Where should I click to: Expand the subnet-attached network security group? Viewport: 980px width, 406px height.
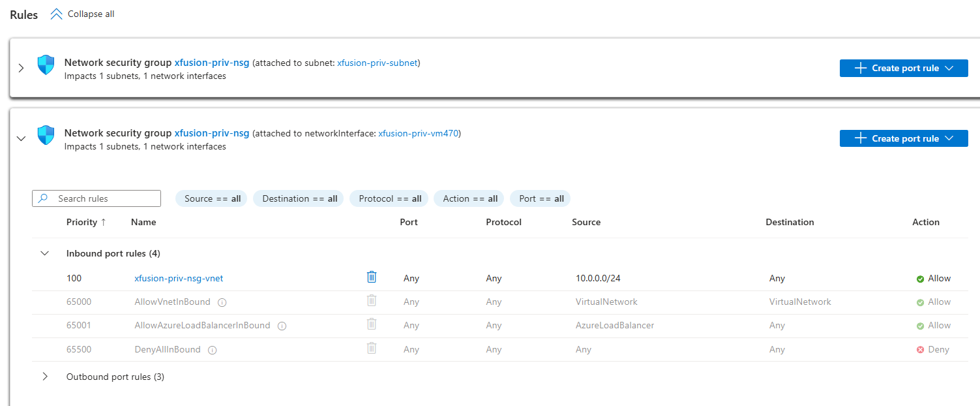click(21, 68)
